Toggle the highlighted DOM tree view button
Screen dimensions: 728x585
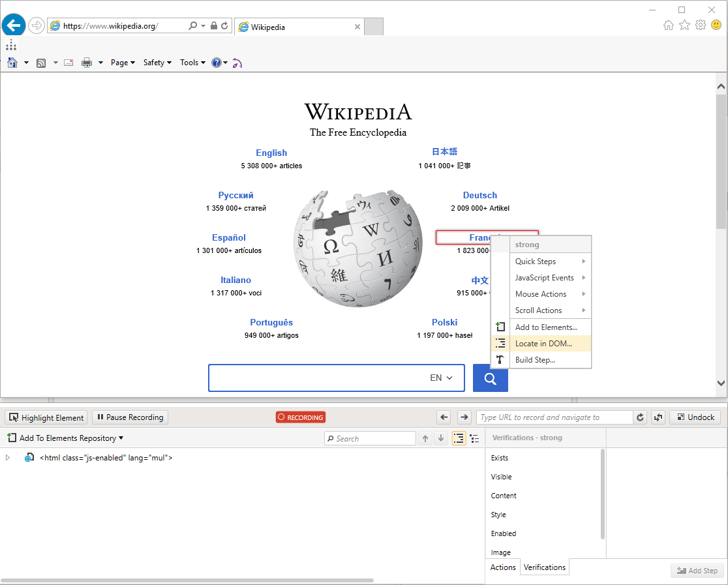(459, 438)
